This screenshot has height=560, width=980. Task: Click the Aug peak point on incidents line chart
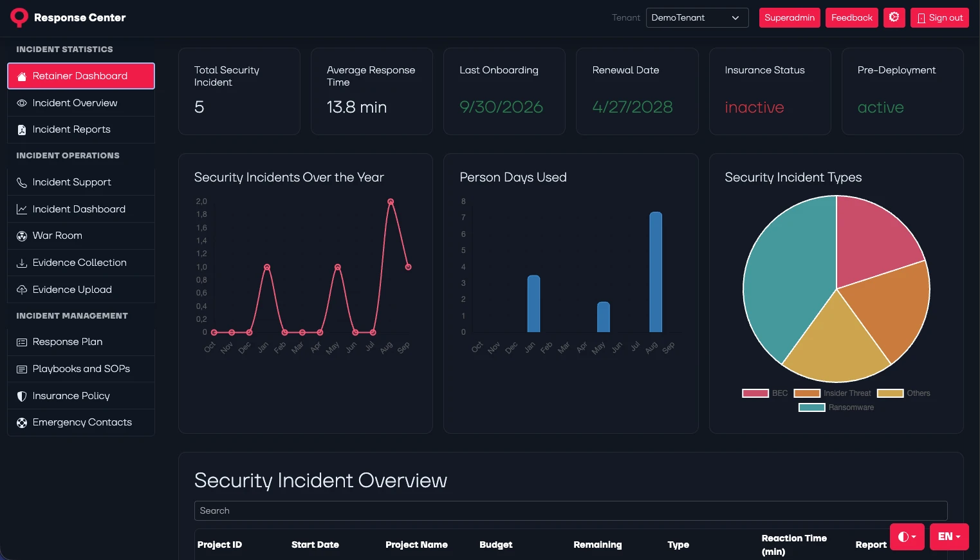(391, 201)
